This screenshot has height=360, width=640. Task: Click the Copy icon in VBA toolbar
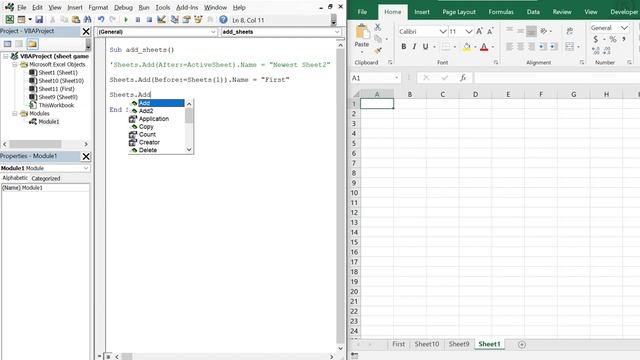click(x=64, y=20)
